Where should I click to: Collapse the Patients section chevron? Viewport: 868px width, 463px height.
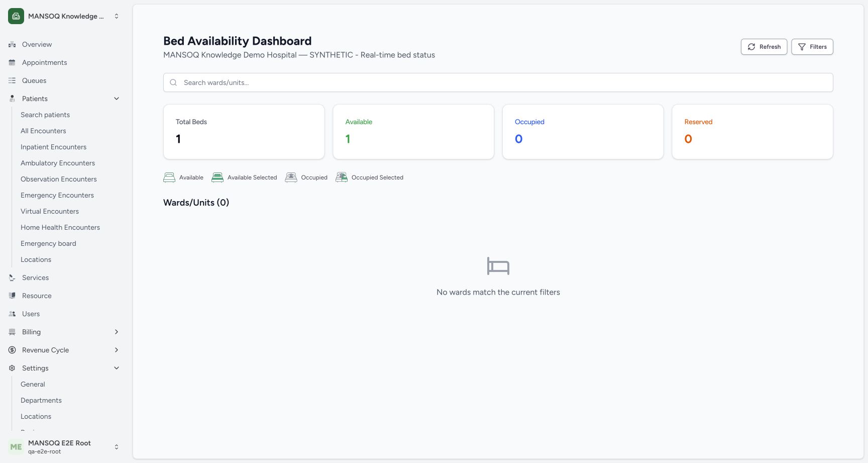[117, 99]
